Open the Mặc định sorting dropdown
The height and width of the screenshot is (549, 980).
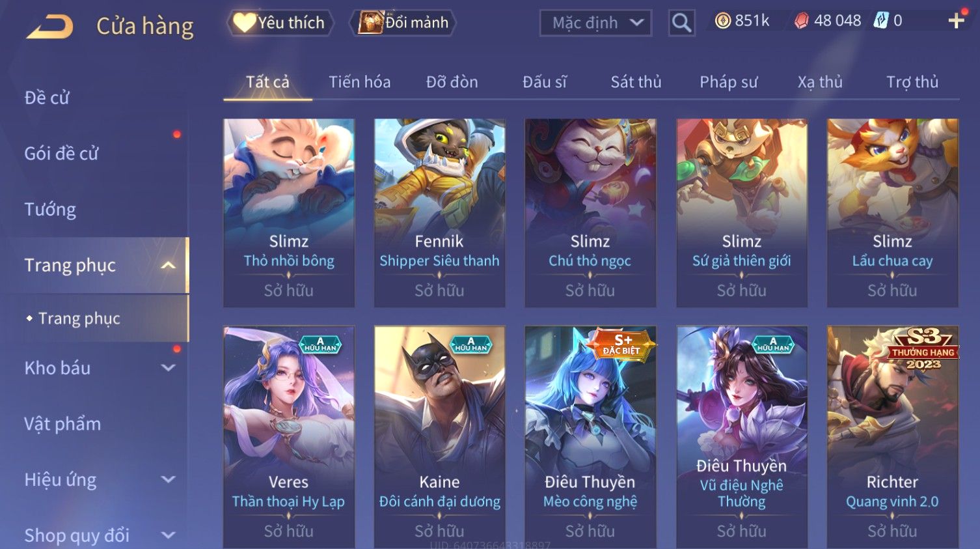tap(595, 23)
